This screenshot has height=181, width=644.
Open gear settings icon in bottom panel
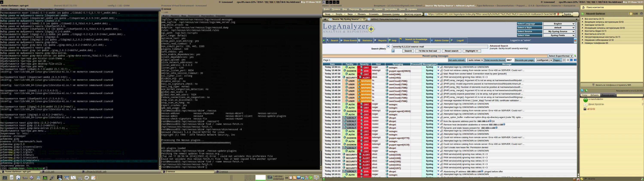coord(87,178)
